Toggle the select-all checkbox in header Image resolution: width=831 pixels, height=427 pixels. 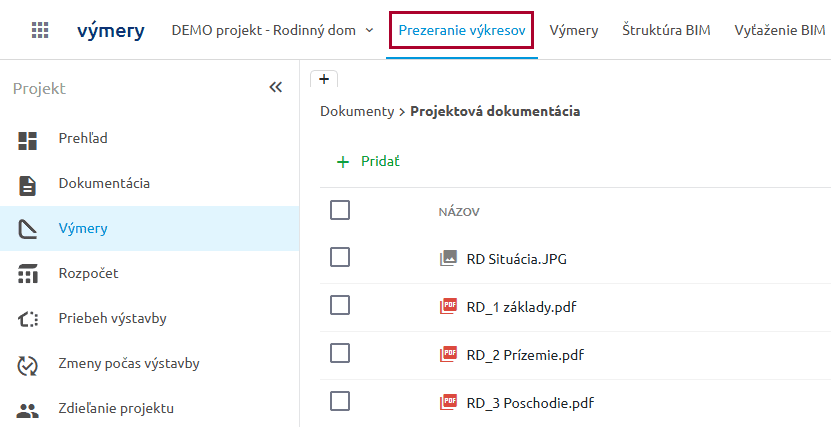[x=340, y=210]
